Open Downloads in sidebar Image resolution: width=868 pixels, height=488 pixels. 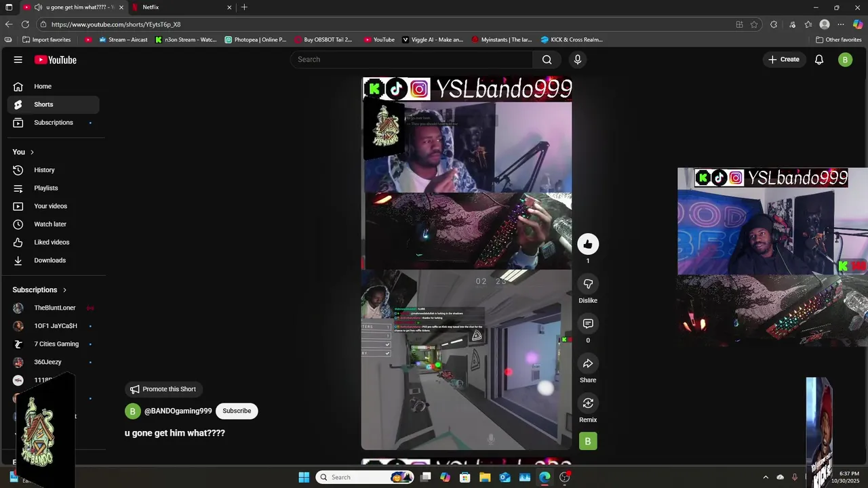click(x=53, y=260)
